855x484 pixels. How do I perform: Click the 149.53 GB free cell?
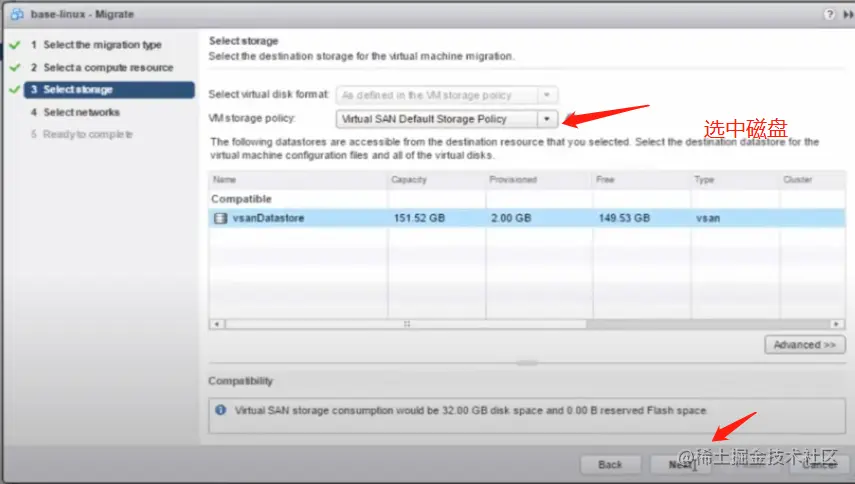624,218
